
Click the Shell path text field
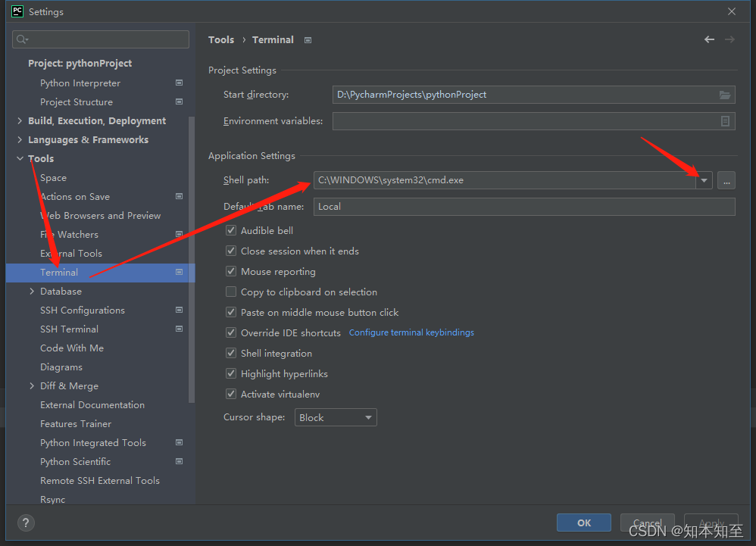tap(505, 180)
